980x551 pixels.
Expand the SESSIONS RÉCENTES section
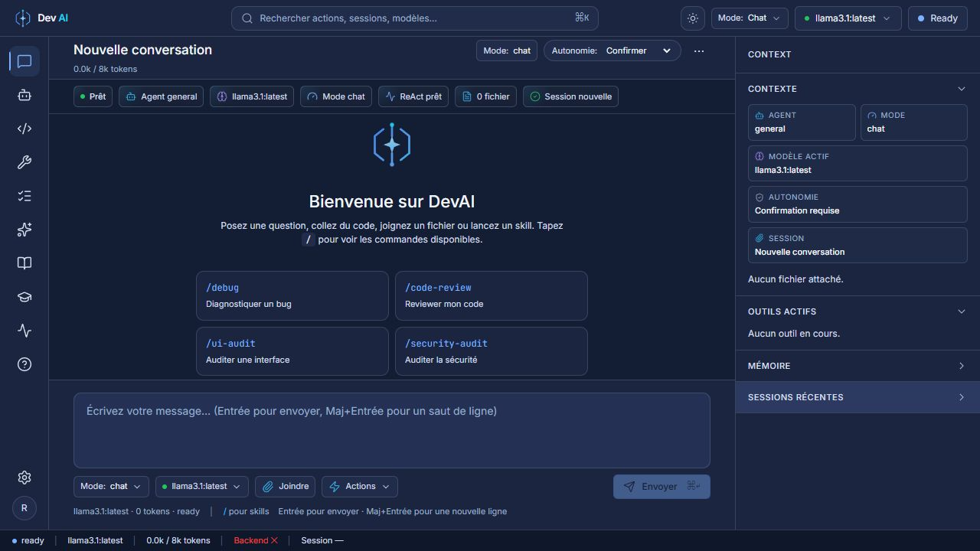857,397
